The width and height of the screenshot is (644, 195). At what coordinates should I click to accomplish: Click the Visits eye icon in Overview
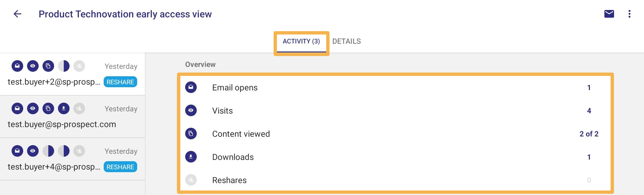click(x=191, y=110)
